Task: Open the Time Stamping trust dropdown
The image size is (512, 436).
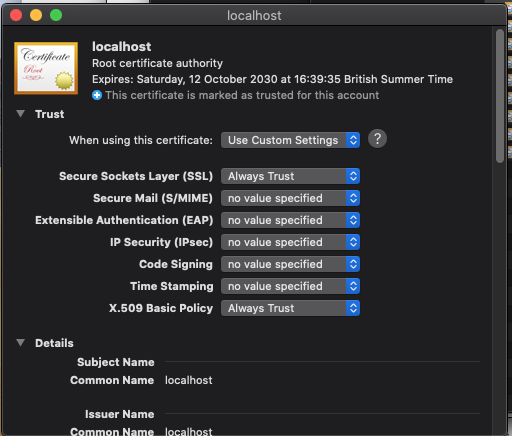Action: [290, 286]
